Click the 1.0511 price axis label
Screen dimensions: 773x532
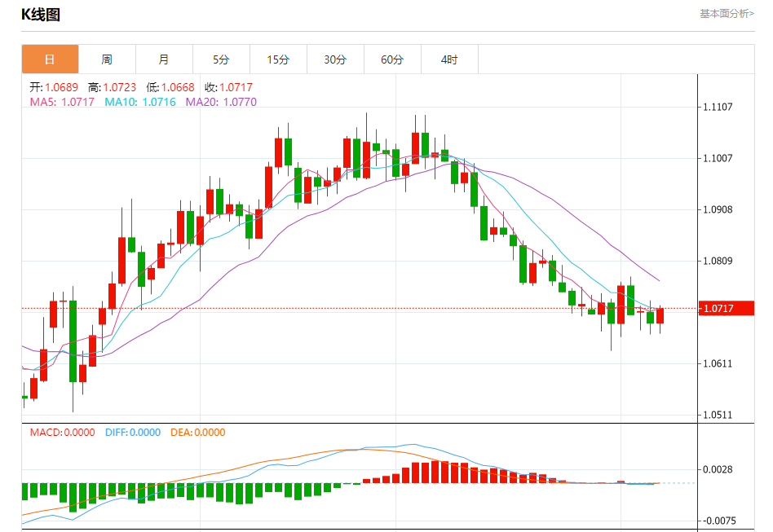point(718,415)
